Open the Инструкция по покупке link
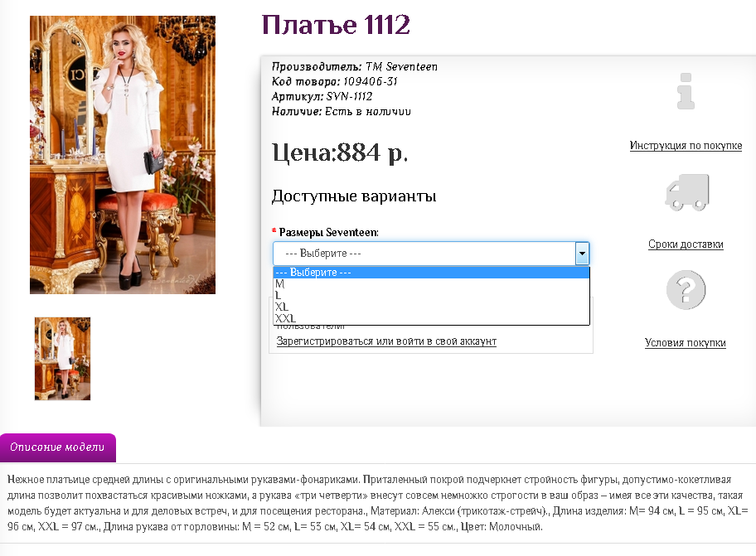 [686, 145]
